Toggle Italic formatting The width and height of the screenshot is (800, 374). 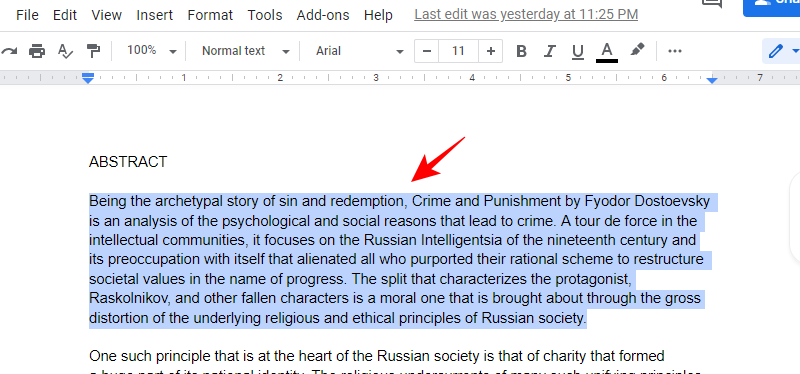click(549, 51)
